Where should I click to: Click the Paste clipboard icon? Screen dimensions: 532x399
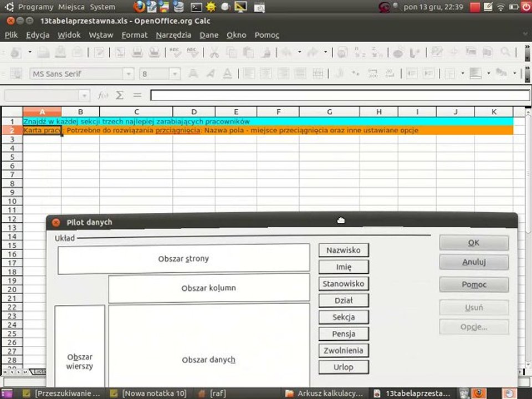click(248, 52)
